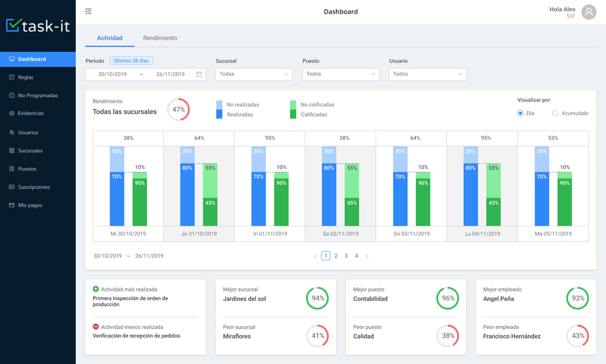
Task: Click red minus icon for Actividad menos realizada
Action: pos(96,327)
